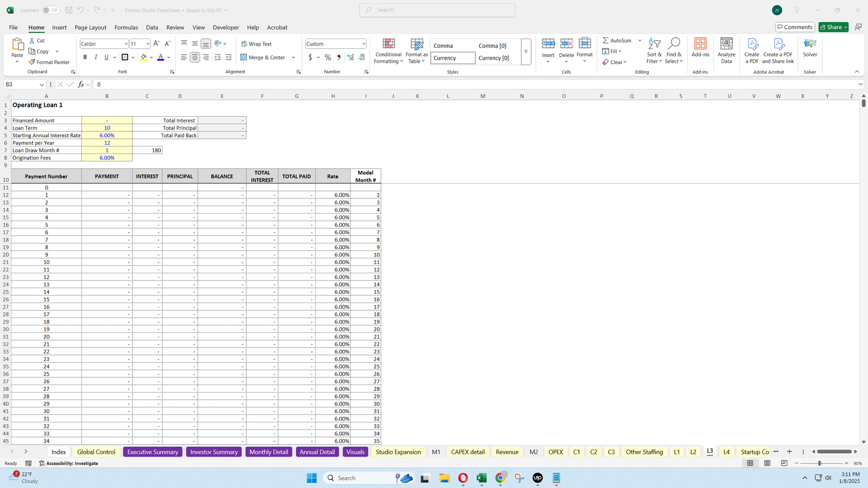868x488 pixels.
Task: Switch to the Executive Summary sheet tab
Action: tap(152, 452)
